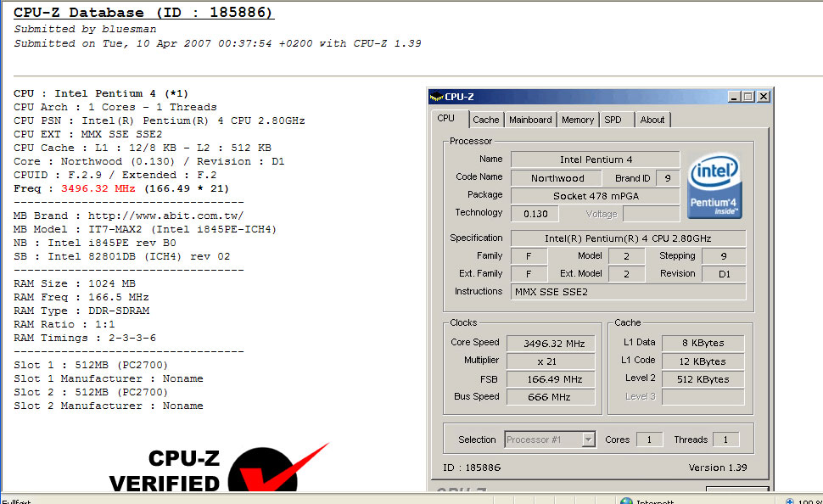Click the 'CPU EXT : MMX SSE SSE2' line

pyautogui.click(x=87, y=134)
